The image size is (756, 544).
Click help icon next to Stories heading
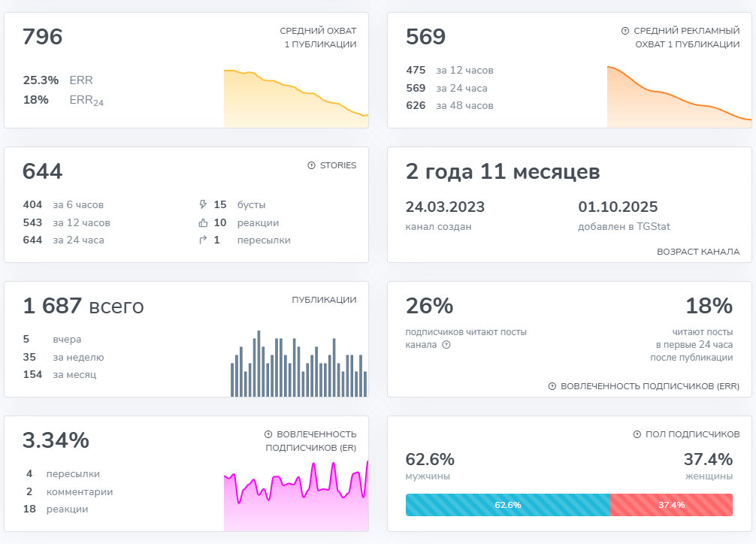(311, 165)
